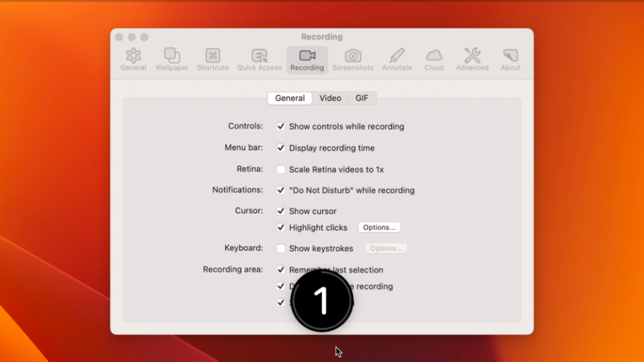
Task: Open the Cloud preferences pane
Action: (x=434, y=60)
